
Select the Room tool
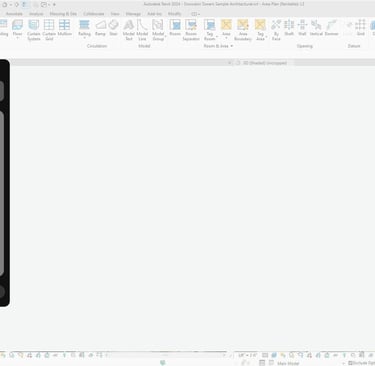coord(175,28)
